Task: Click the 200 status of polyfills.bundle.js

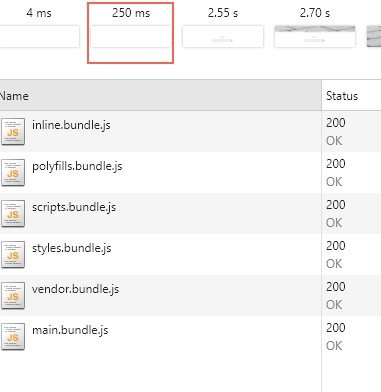Action: coord(336,164)
